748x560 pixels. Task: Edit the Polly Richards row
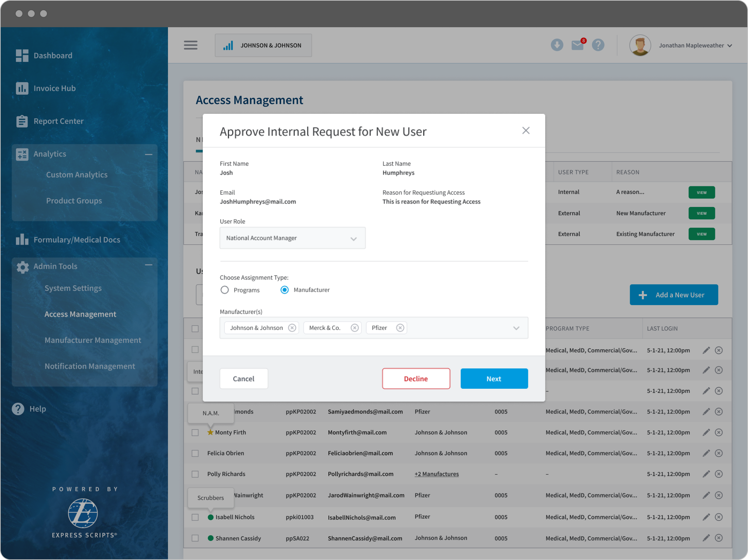[706, 474]
